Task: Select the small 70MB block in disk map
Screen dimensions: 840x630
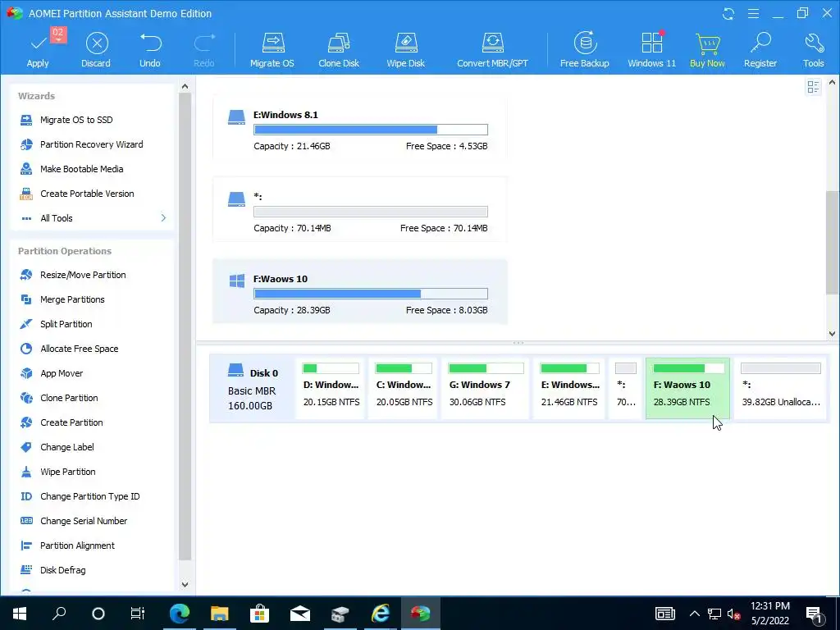Action: pyautogui.click(x=626, y=389)
